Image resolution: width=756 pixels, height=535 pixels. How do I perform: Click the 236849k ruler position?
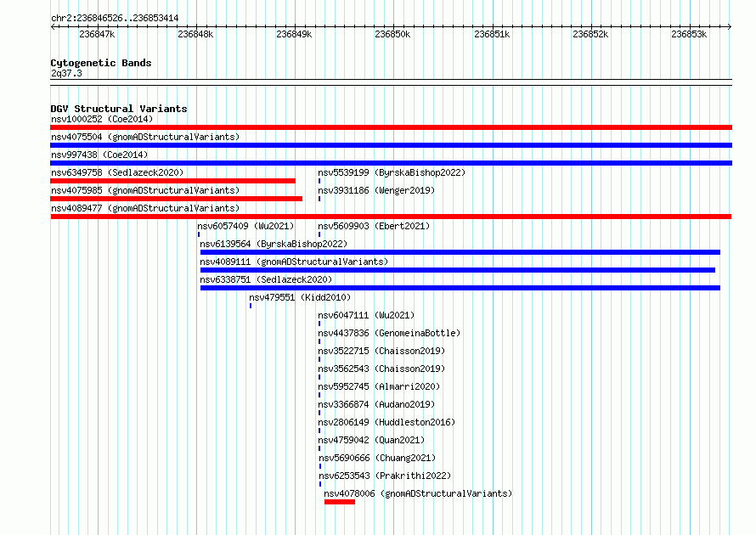[x=294, y=34]
